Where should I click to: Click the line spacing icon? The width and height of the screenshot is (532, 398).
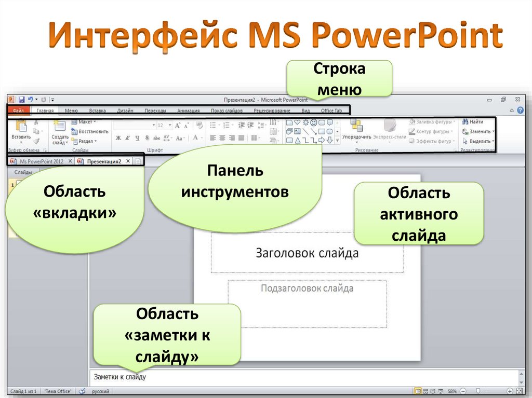click(x=261, y=125)
